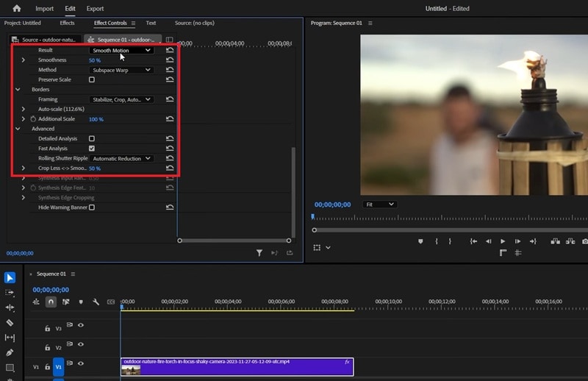Image resolution: width=588 pixels, height=381 pixels.
Task: Expand Synthesis Edge Cropping
Action: point(24,197)
